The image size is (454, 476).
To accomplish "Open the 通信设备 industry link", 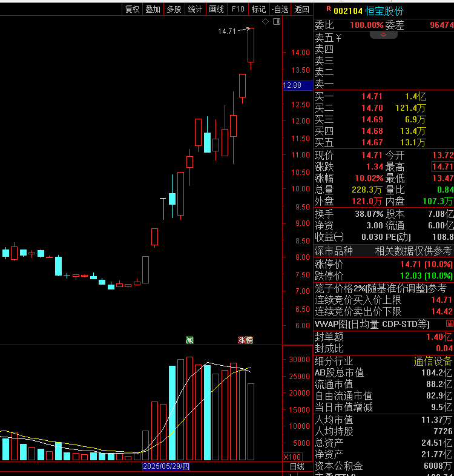I will click(x=433, y=362).
